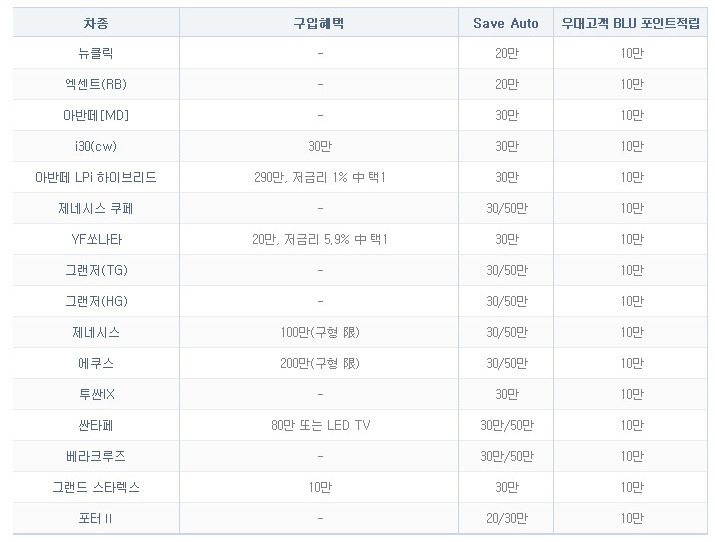This screenshot has width=715, height=542.
Task: Select the 80만 또는 LED TV cell
Action: 321,425
